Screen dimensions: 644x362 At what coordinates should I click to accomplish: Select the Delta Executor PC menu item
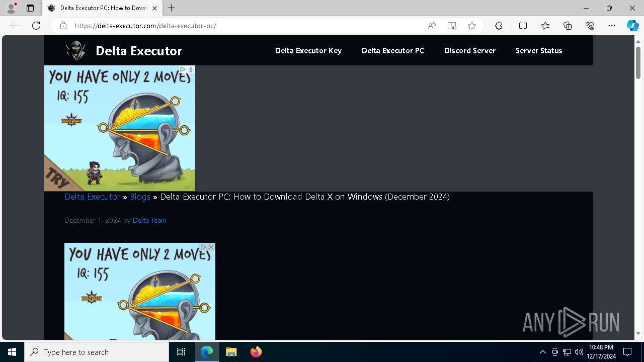coord(393,51)
